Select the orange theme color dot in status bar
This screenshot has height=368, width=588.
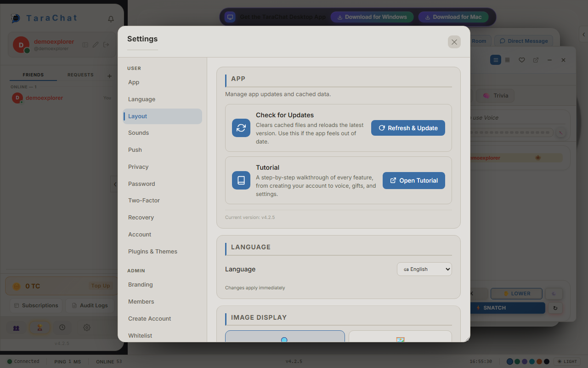click(539, 362)
